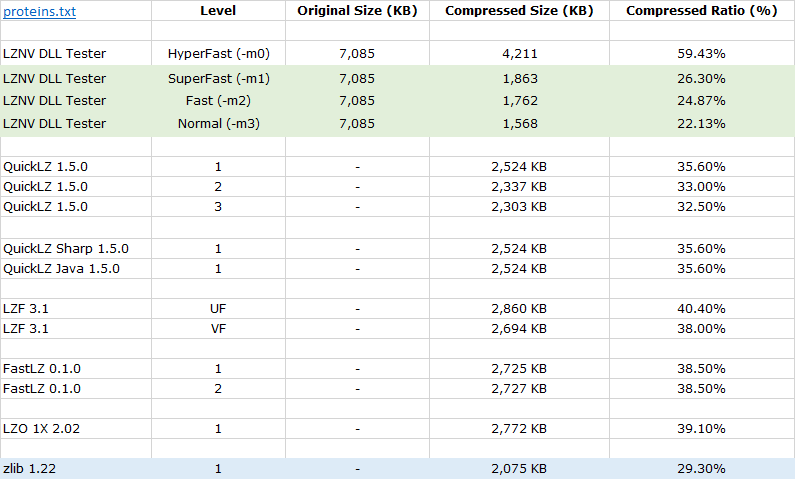This screenshot has width=795, height=479.
Task: Select the LZF 3.1 VF level cell
Action: (218, 328)
